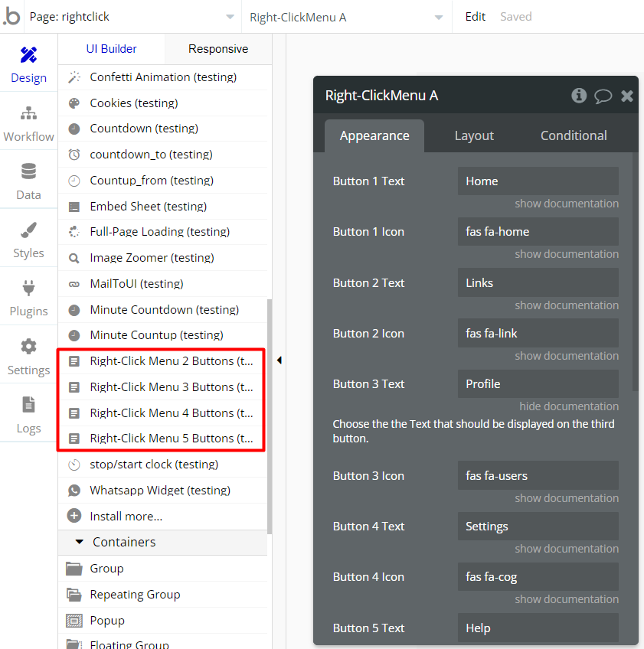Open the Logs section

(x=28, y=415)
